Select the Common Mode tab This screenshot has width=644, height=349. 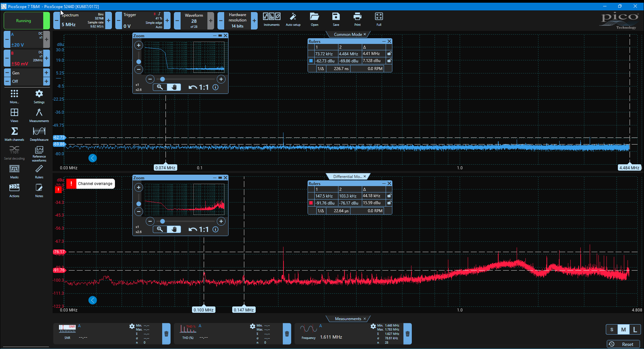(x=348, y=34)
